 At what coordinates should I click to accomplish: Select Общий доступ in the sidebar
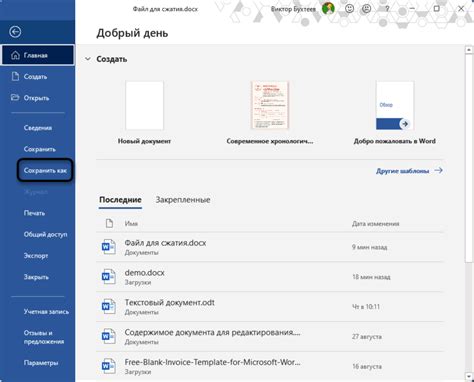pyautogui.click(x=45, y=234)
